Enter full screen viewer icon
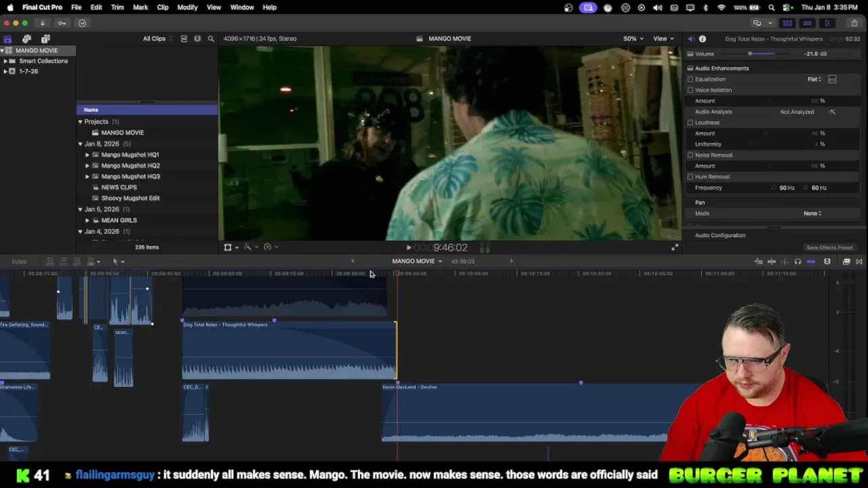 point(675,247)
